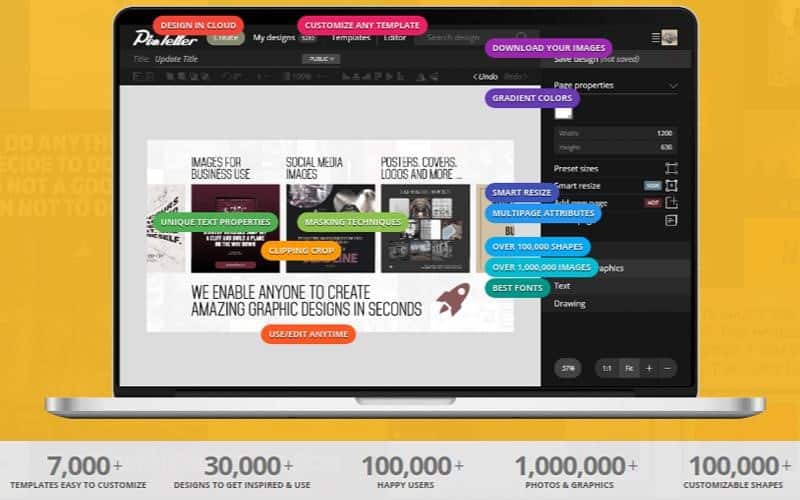Click the add new page icon
800x500 pixels.
tap(671, 203)
